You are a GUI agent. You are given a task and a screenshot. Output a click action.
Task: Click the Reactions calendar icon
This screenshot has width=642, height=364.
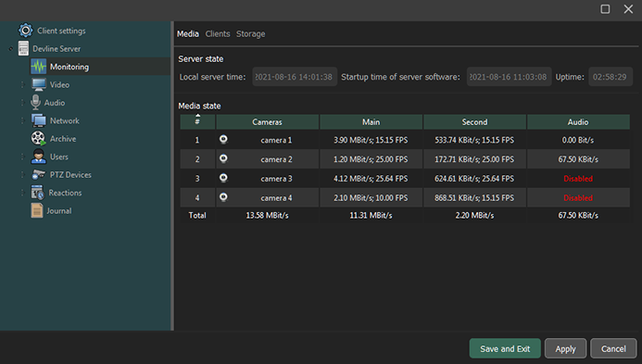tap(37, 193)
